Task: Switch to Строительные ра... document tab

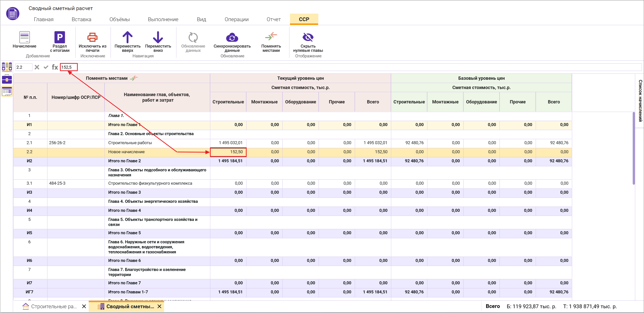Action: pos(54,306)
